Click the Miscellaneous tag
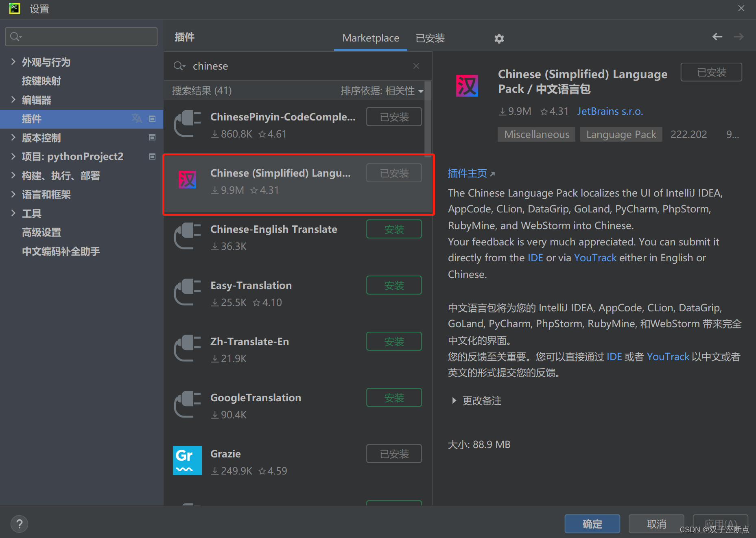The width and height of the screenshot is (756, 538). click(536, 134)
